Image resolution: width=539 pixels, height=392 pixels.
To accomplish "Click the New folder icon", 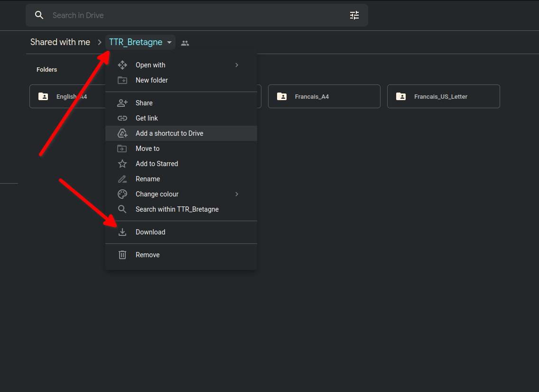I will click(x=122, y=80).
